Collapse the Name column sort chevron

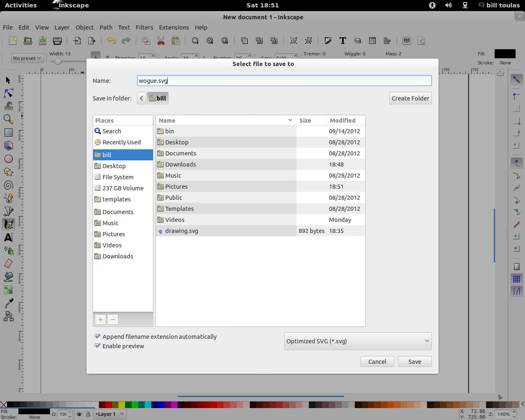pos(290,120)
